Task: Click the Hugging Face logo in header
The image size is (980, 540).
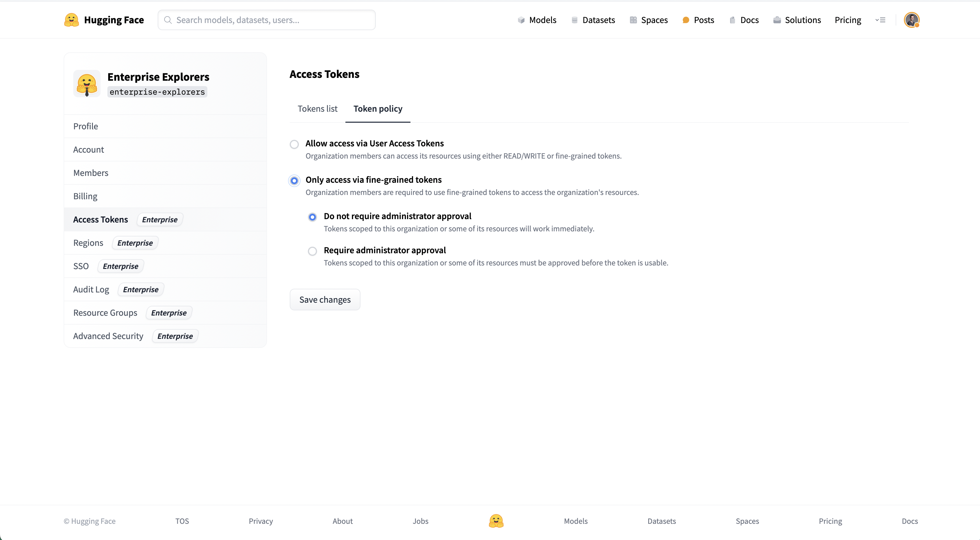Action: (x=72, y=20)
